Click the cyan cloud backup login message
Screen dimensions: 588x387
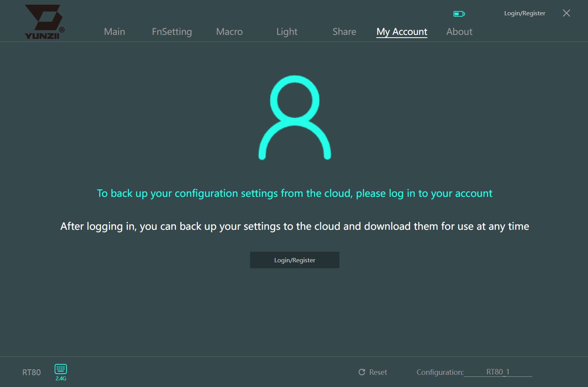295,193
